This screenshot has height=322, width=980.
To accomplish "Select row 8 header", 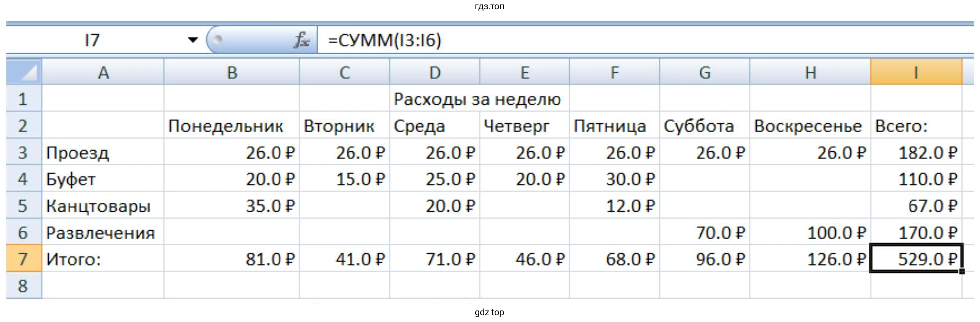I will [x=23, y=286].
